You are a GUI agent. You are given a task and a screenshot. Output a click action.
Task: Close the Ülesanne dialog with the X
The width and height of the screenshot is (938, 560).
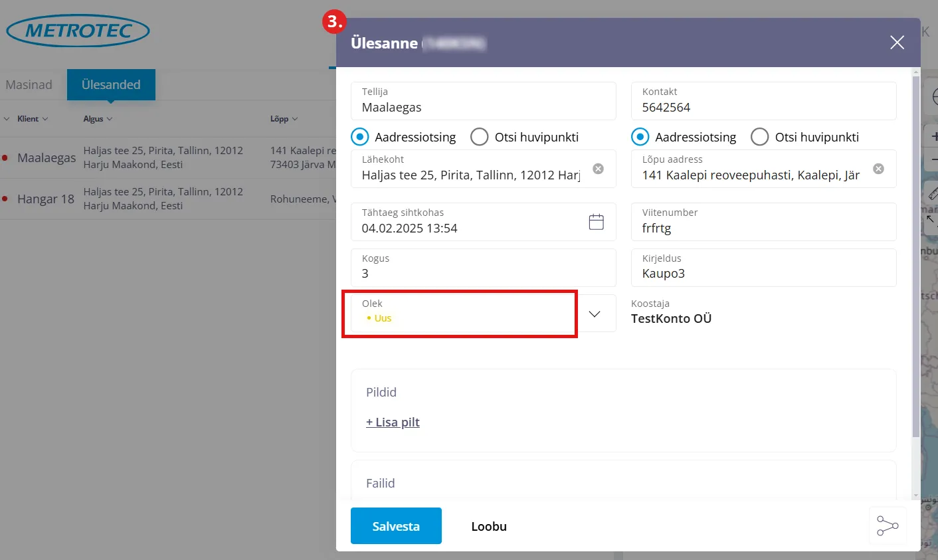point(897,43)
